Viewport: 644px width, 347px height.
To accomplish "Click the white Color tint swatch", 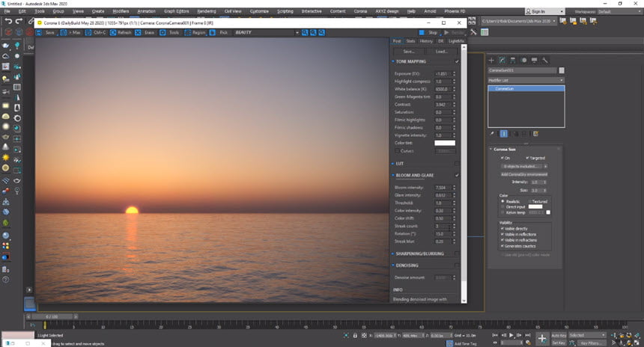I will [x=445, y=143].
